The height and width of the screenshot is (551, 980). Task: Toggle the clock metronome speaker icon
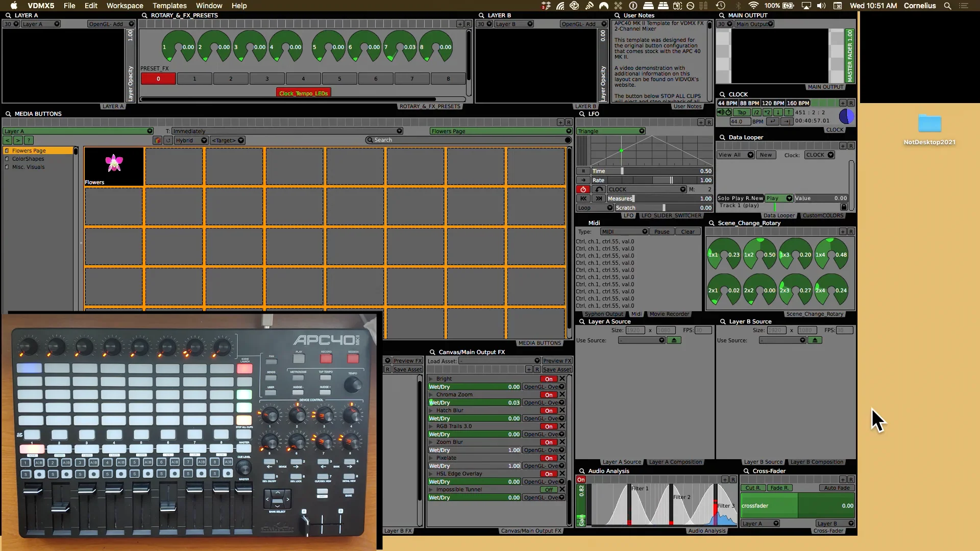coord(720,112)
